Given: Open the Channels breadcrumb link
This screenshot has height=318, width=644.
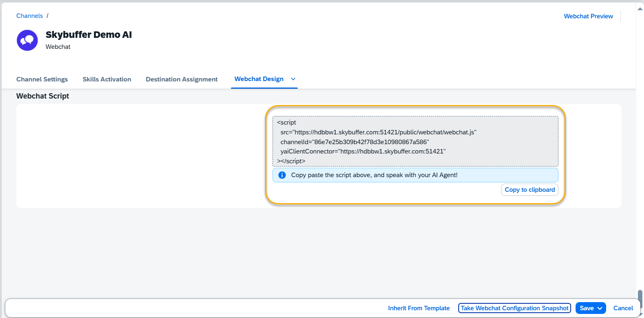Looking at the screenshot, I should (x=29, y=16).
